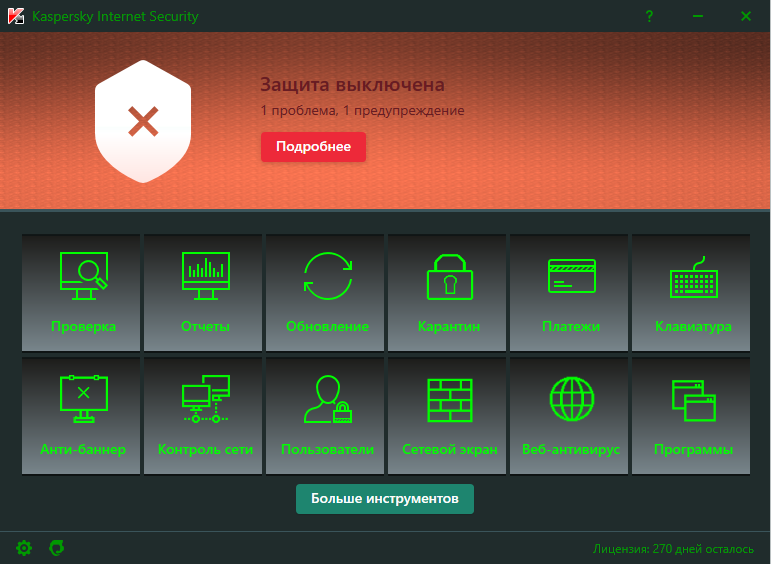
Task: Click the red Подробнее button
Action: click(313, 147)
